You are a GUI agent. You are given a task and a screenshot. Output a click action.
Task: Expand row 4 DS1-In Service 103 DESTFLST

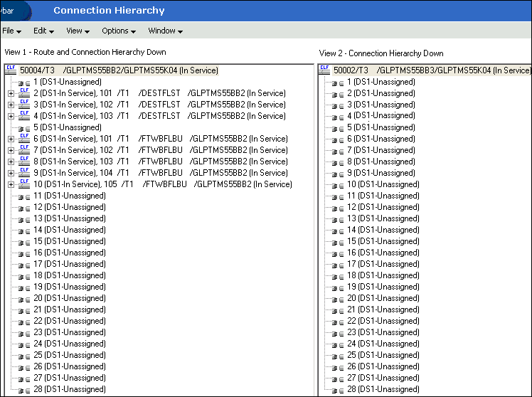point(11,116)
